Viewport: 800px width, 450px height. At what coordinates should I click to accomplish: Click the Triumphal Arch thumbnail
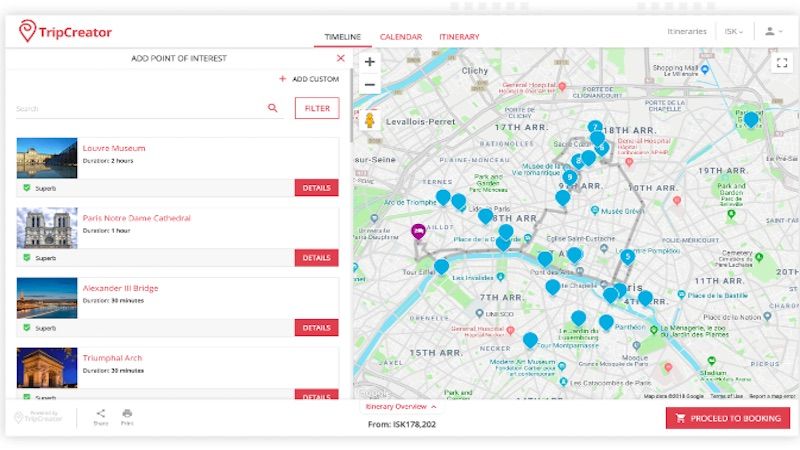click(x=47, y=367)
